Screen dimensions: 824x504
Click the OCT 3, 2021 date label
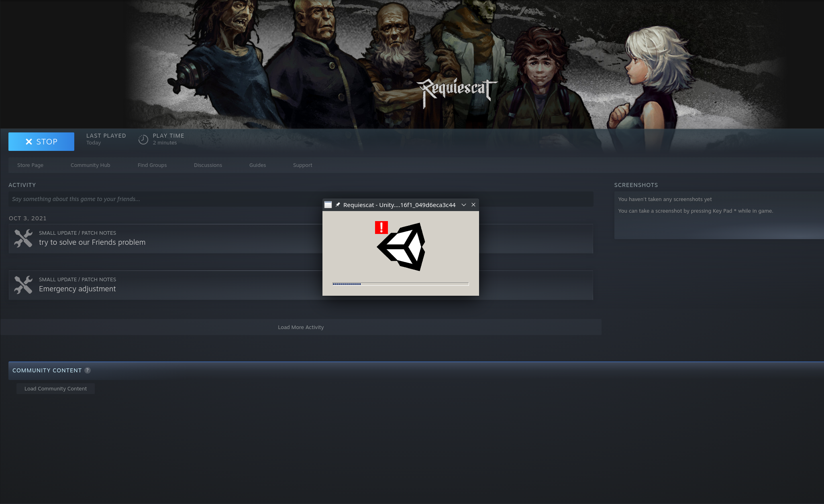coord(28,218)
